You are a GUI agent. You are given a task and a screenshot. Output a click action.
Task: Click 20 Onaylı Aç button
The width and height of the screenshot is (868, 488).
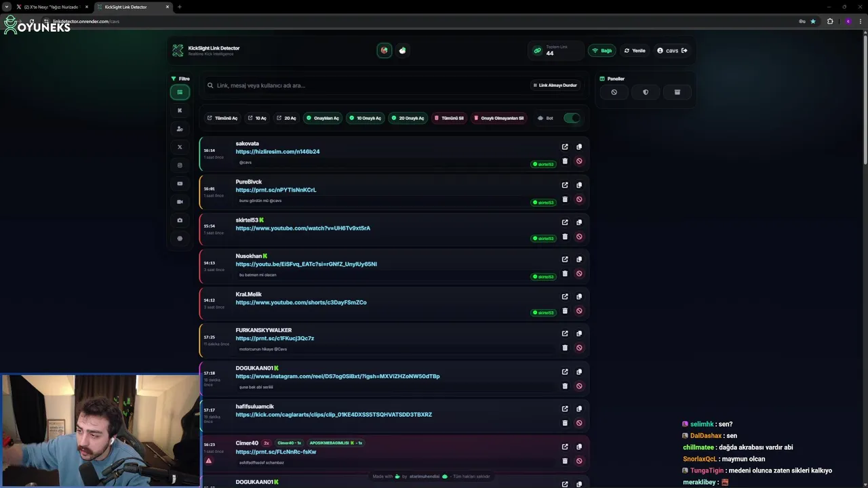coord(408,118)
